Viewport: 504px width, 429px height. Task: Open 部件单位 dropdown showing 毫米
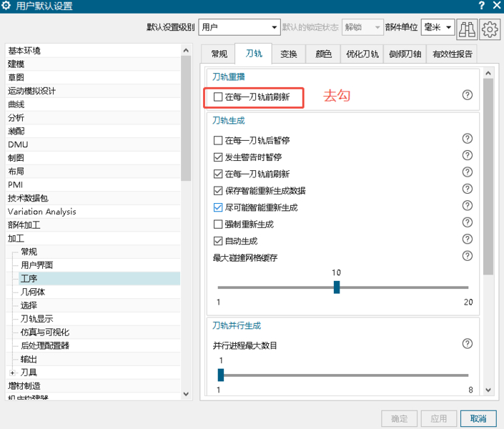(438, 27)
